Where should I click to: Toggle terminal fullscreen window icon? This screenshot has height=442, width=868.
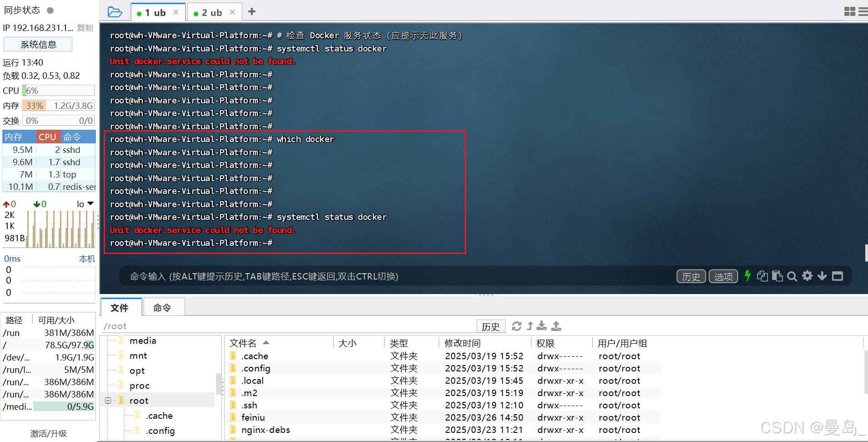[838, 276]
